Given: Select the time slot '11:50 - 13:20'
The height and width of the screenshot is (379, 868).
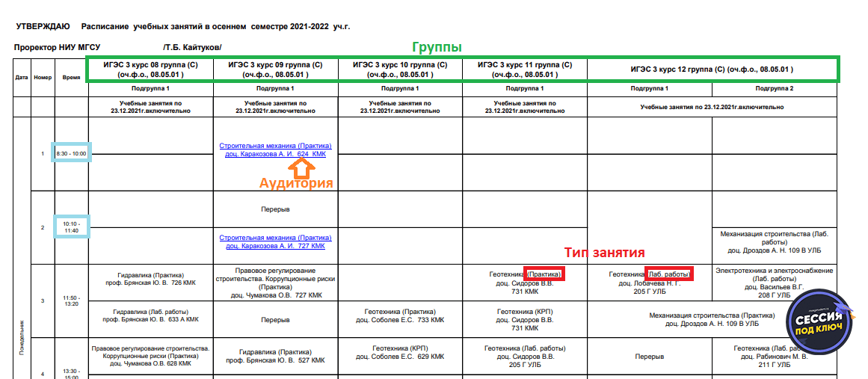Looking at the screenshot, I should pyautogui.click(x=72, y=301).
